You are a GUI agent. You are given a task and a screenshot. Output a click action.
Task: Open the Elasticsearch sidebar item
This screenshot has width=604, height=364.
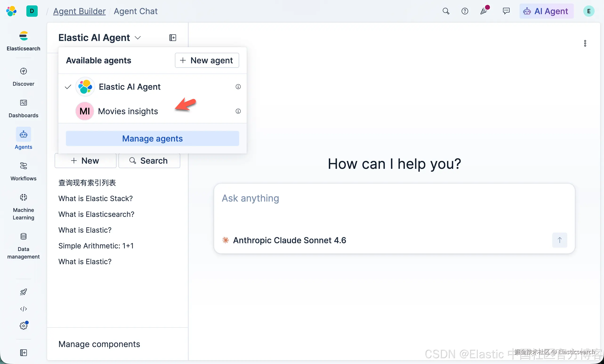[24, 41]
